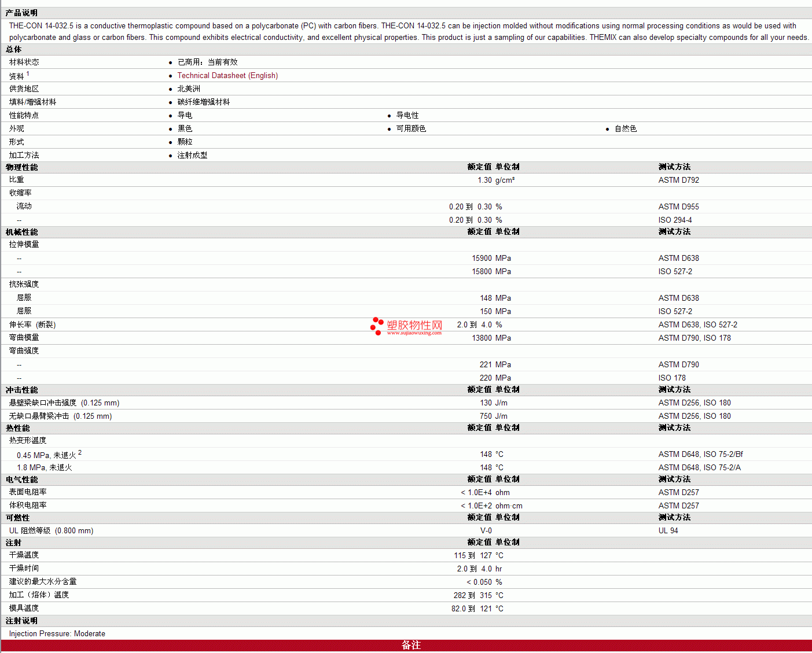812x653 pixels.
Task: Open the Technical Datasheet (English) link
Action: click(x=227, y=76)
